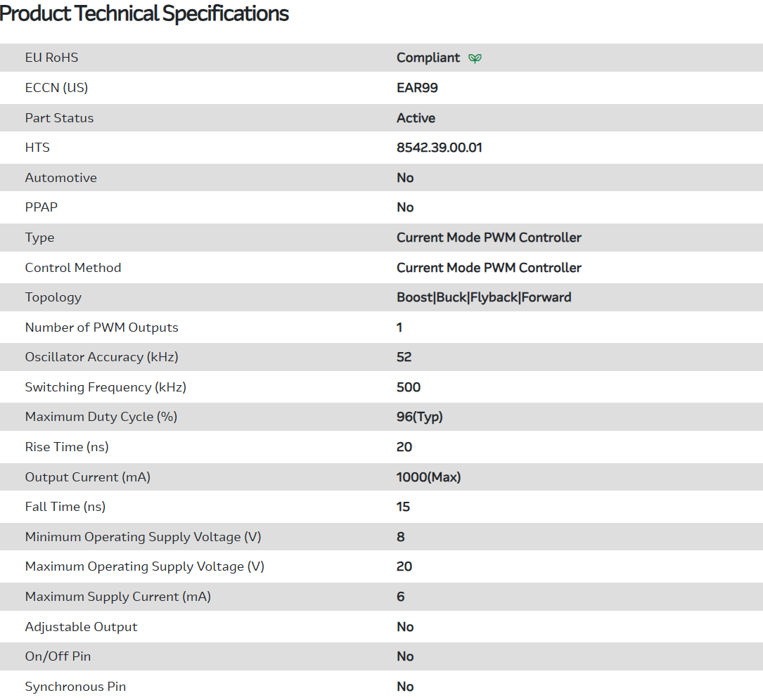Click the PPAP row label
The height and width of the screenshot is (700, 763).
coord(40,207)
